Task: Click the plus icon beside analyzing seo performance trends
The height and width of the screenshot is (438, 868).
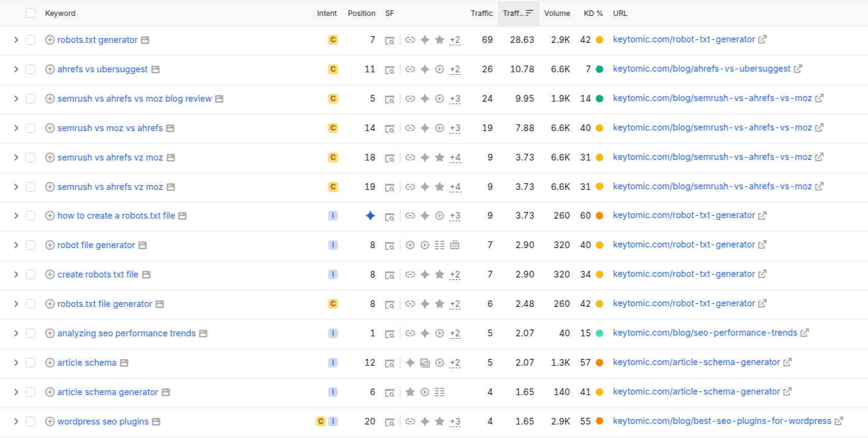Action: tap(50, 333)
